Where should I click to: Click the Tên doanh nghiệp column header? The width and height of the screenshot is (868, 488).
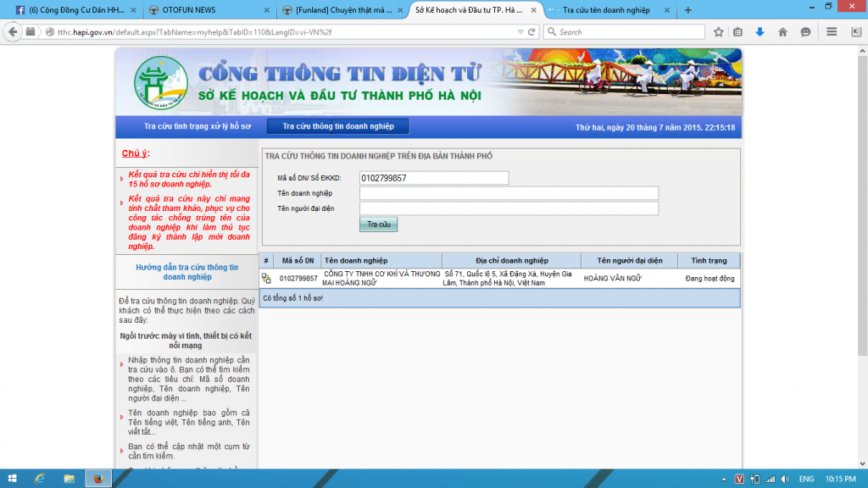381,261
